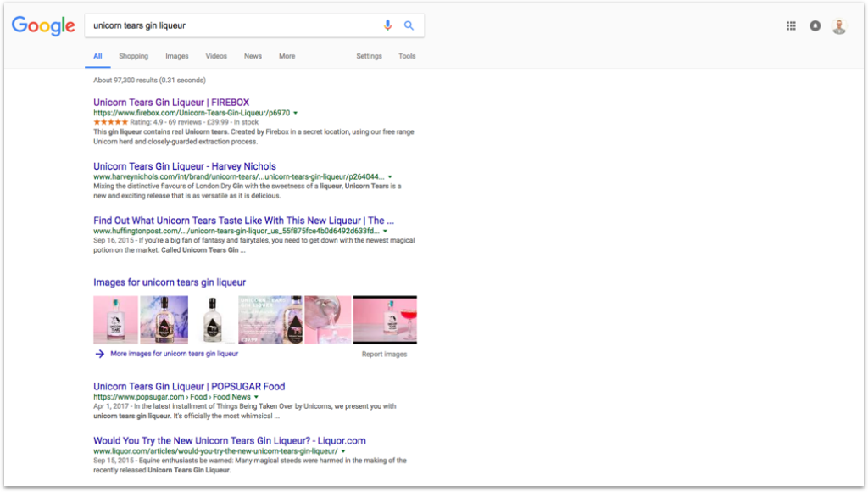Viewport: 868px width, 492px height.
Task: Open the third white background bottle thumbnail
Action: [x=213, y=320]
